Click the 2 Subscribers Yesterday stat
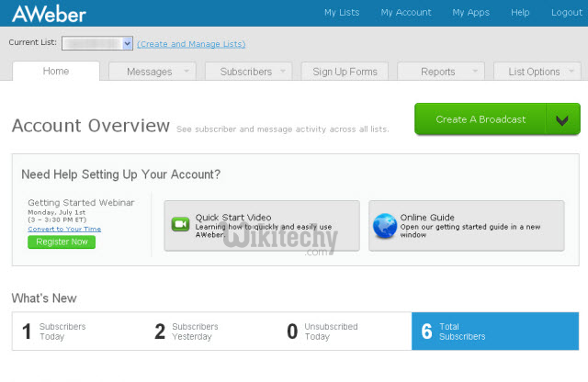The width and height of the screenshot is (588, 382). (x=187, y=331)
